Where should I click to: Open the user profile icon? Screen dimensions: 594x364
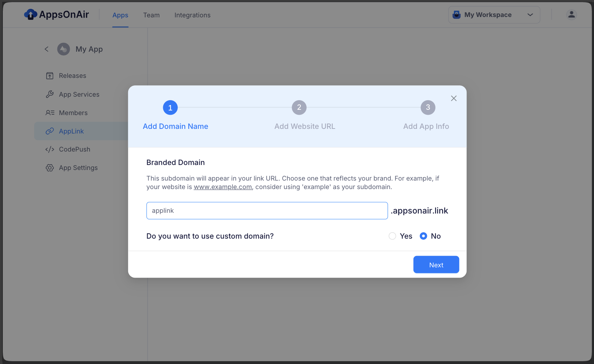coord(571,15)
